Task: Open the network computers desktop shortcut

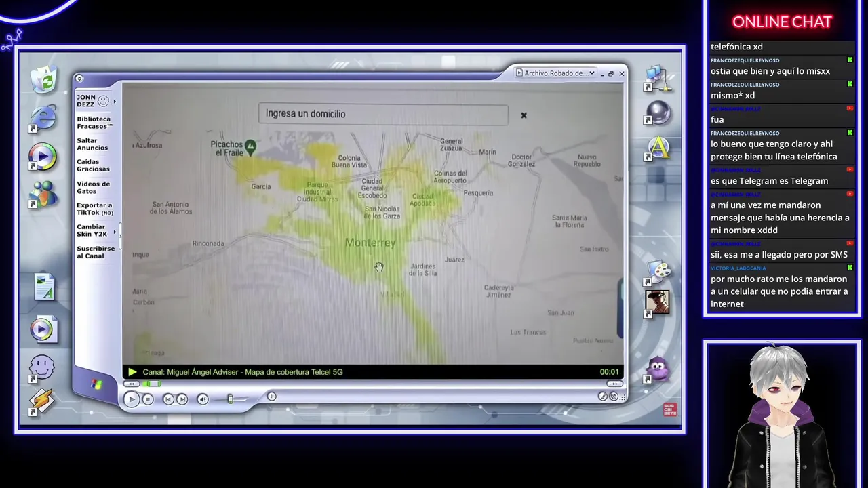Action: [658, 79]
